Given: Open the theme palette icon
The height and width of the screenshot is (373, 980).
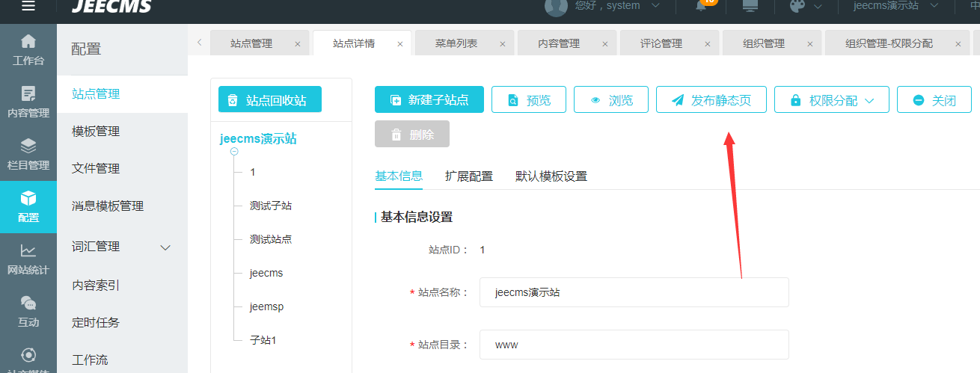Looking at the screenshot, I should pos(798,6).
